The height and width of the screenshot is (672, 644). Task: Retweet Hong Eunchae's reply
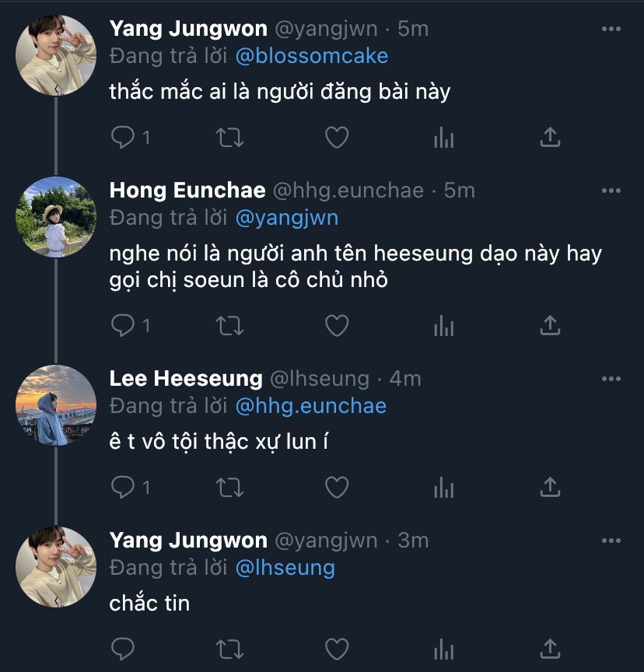(229, 326)
